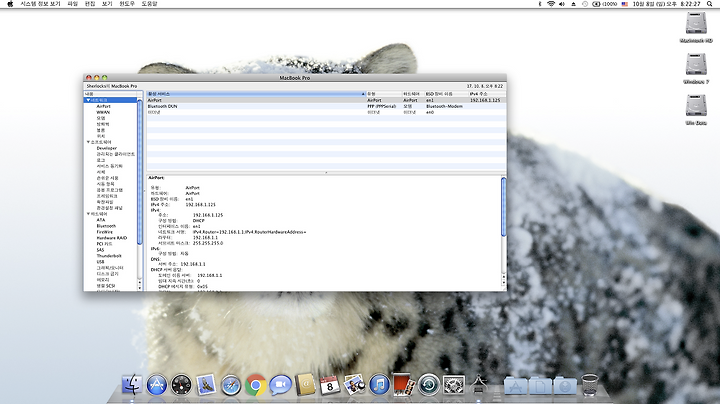Select Developer in the sidebar
Screen dimensions: 720x404
[x=107, y=148]
